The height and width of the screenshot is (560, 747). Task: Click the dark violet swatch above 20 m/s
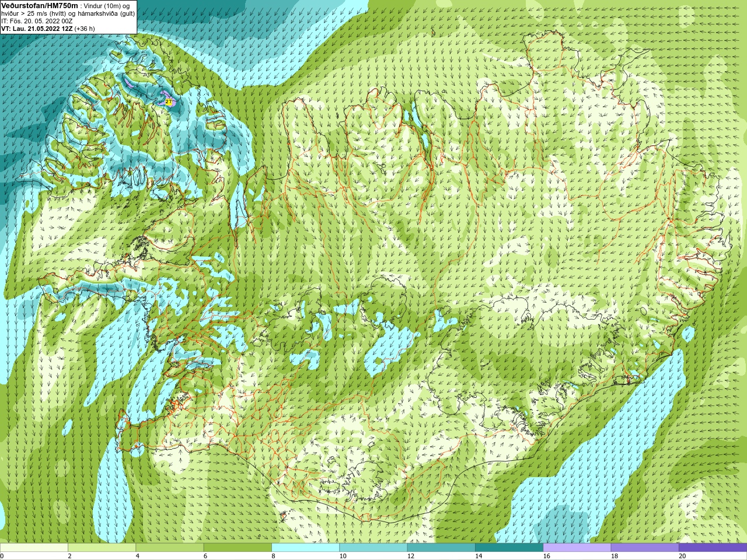pyautogui.click(x=713, y=548)
